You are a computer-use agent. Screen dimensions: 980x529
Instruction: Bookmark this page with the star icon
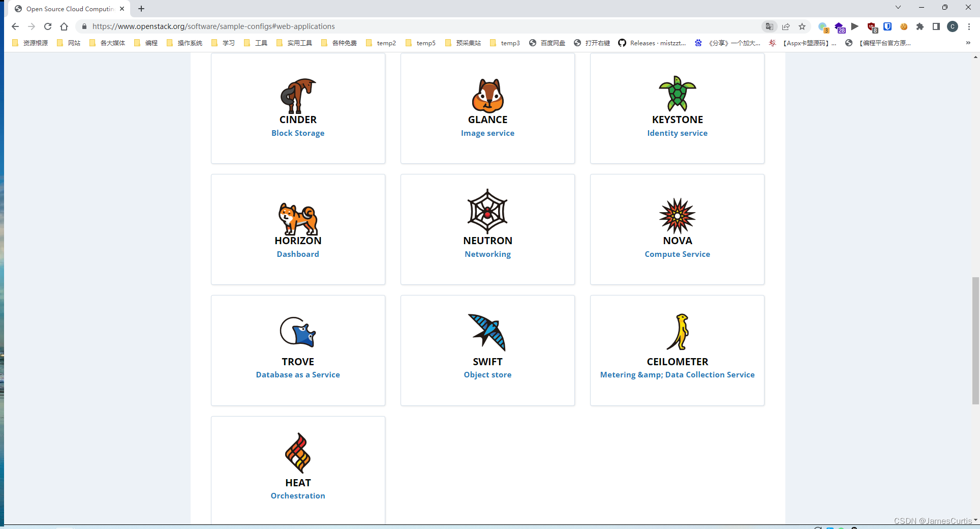[x=802, y=26]
